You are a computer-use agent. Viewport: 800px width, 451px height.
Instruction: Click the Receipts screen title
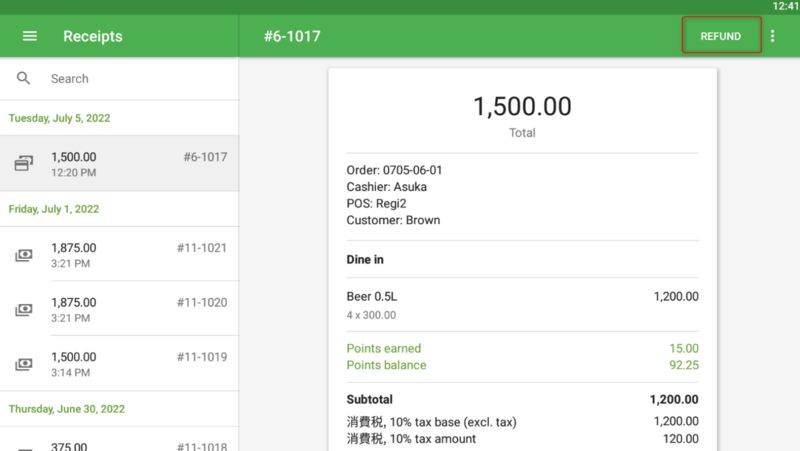pos(92,36)
